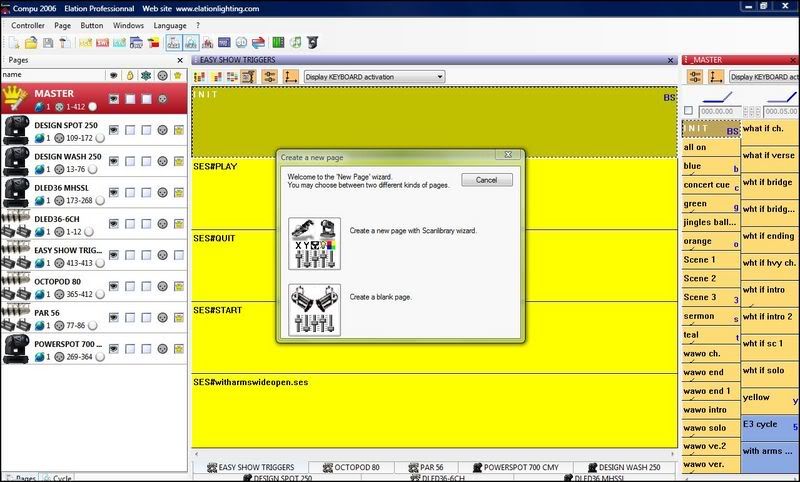Click the sliders icon in _MASTER window toolbar

tap(695, 77)
